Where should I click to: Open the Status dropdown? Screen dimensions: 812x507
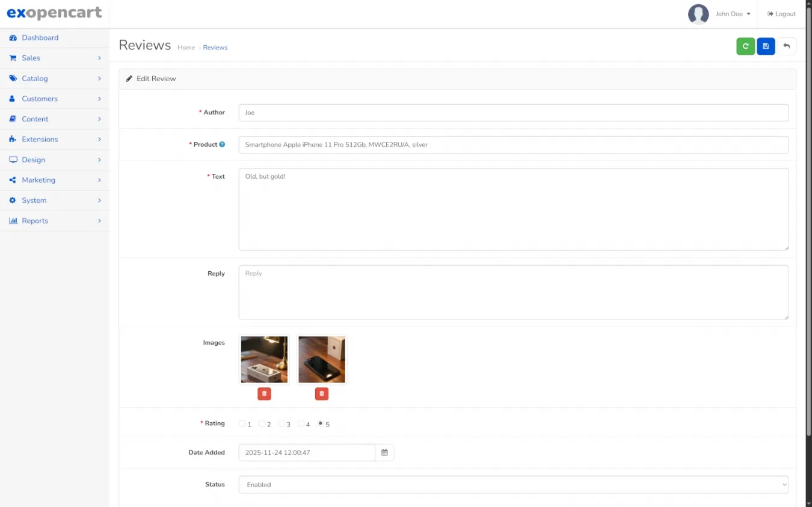tap(513, 484)
